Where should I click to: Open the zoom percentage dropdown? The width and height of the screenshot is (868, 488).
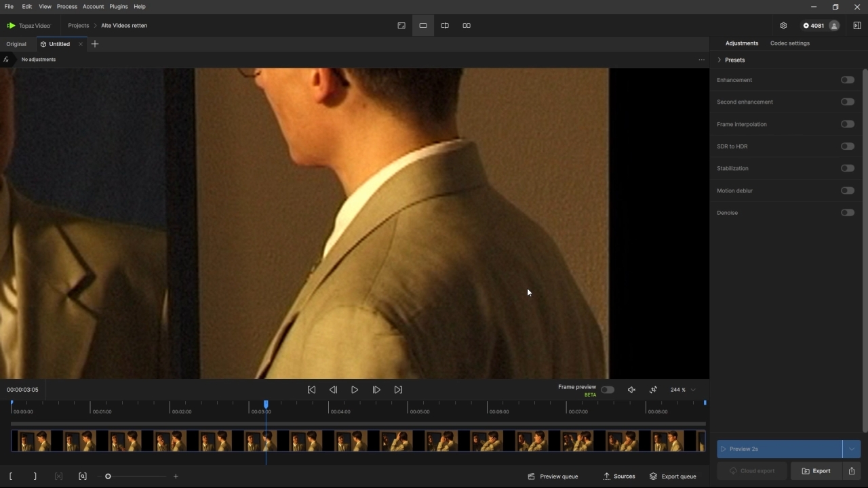(683, 390)
